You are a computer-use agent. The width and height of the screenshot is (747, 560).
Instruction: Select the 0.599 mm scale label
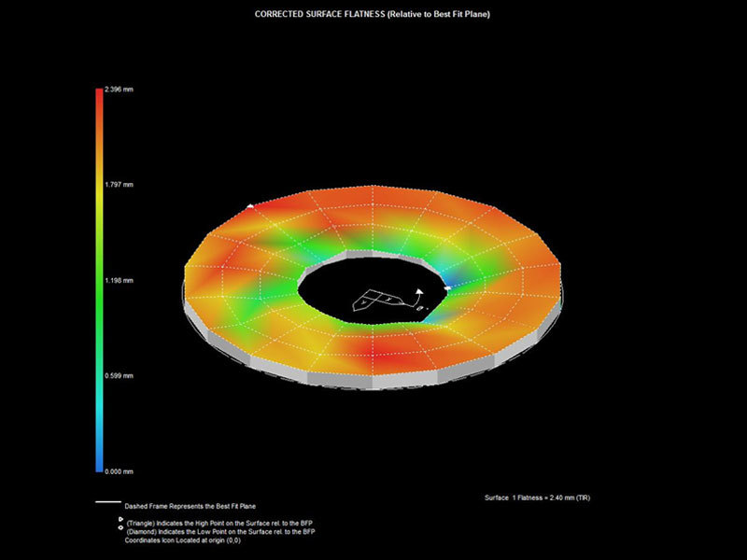point(120,376)
